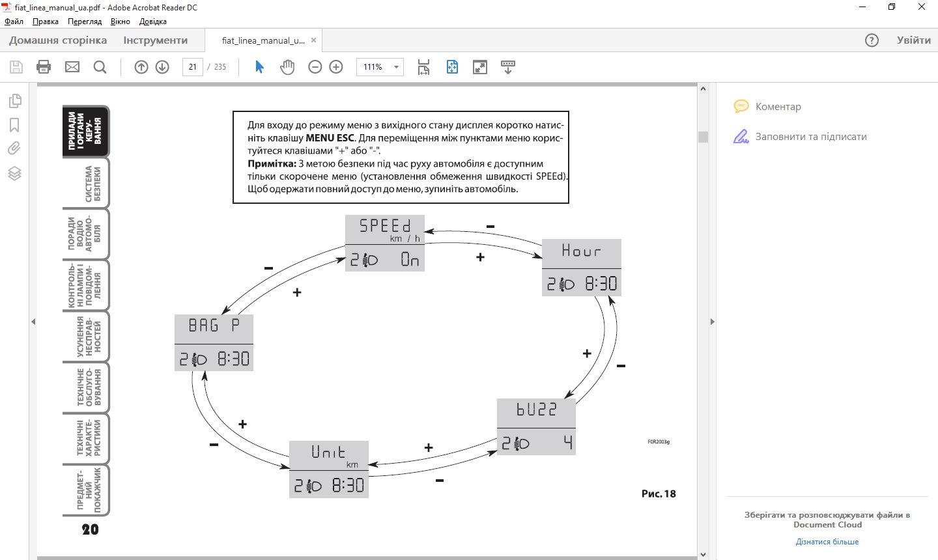Open the Перегляд menu
Image resolution: width=938 pixels, height=560 pixels.
click(x=85, y=21)
